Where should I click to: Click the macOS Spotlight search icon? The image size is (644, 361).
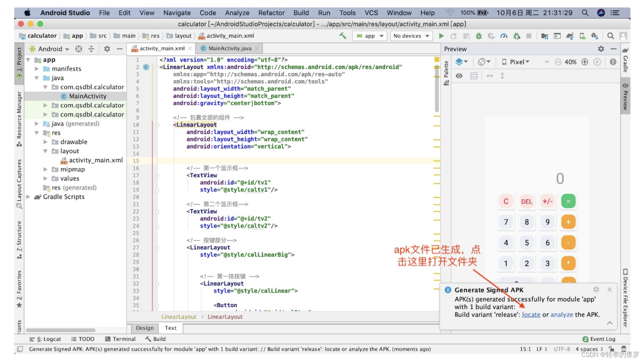tap(585, 13)
